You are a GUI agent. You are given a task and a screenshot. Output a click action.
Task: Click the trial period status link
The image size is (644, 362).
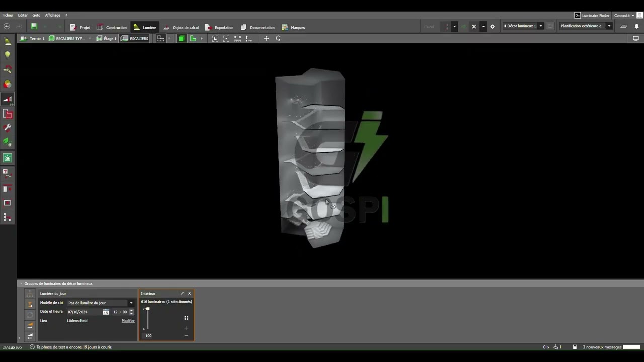point(74,347)
